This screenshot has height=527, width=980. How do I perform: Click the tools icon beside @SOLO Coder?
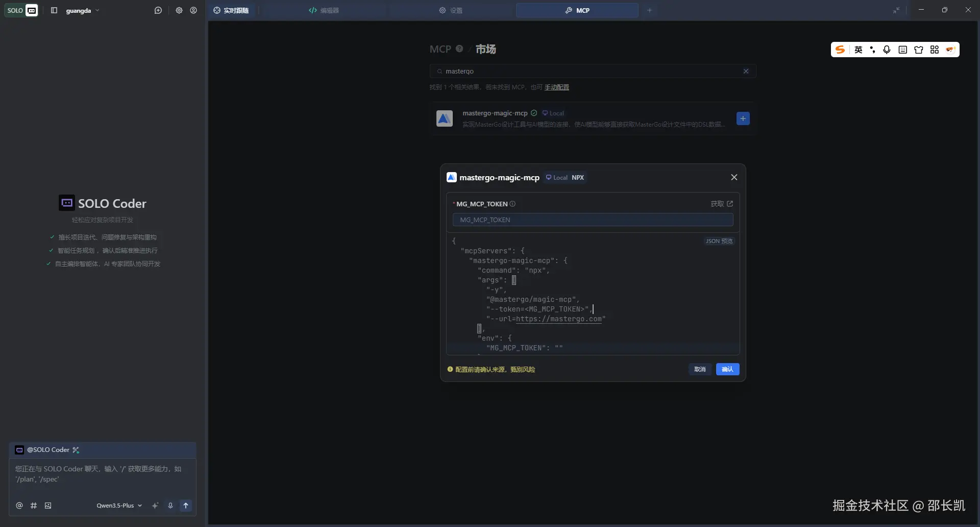pyautogui.click(x=76, y=450)
